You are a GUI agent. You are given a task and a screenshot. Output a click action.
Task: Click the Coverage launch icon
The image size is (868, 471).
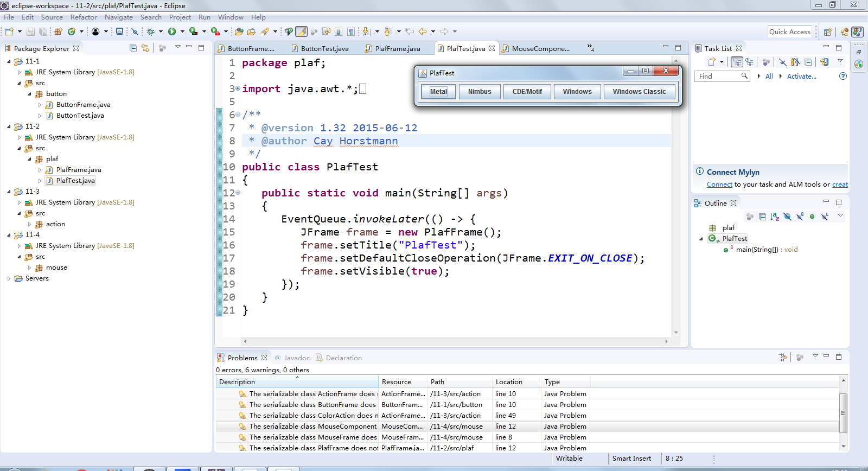coord(193,31)
